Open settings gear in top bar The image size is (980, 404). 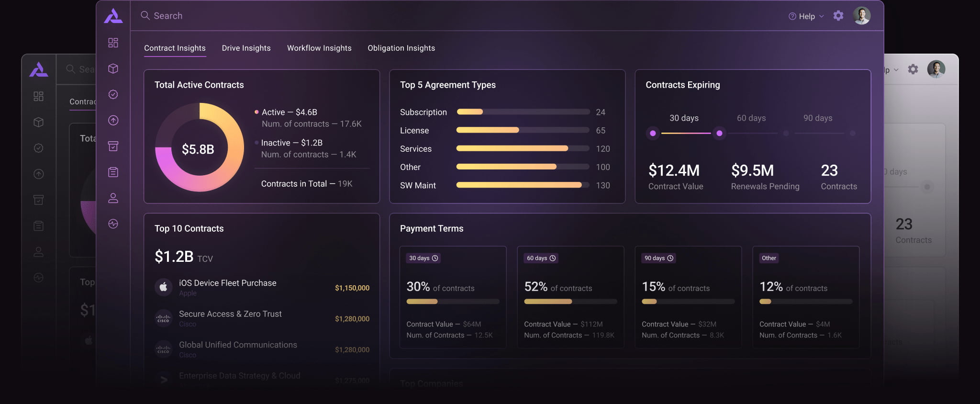(x=838, y=16)
